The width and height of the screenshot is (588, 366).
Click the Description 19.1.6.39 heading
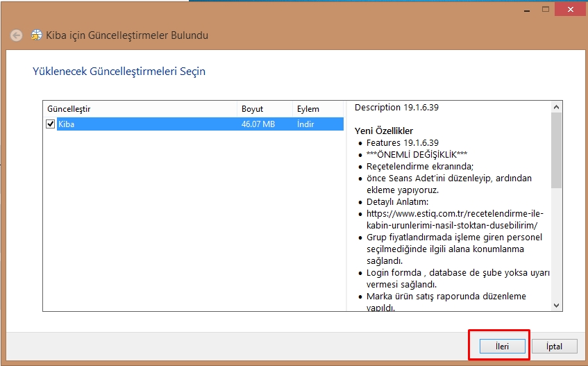click(396, 108)
